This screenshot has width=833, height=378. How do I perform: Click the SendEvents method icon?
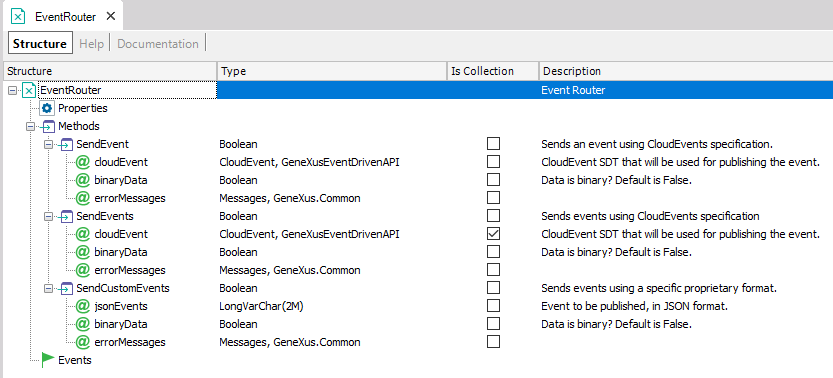(x=65, y=217)
